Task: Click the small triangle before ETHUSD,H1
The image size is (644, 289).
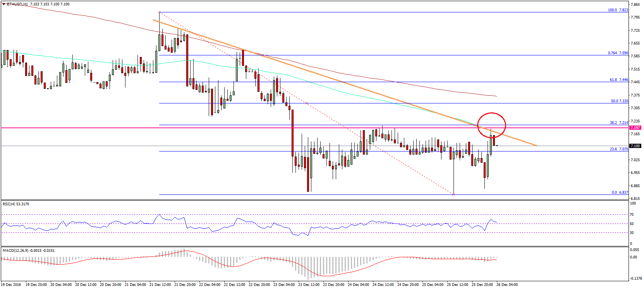Action: (x=4, y=4)
